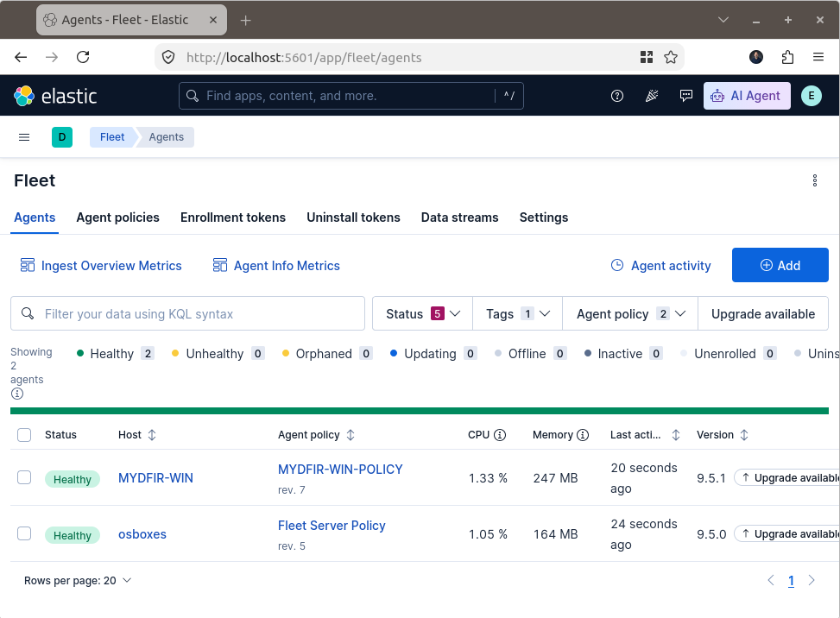Open browser extensions menu
This screenshot has height=618, width=840.
click(787, 57)
